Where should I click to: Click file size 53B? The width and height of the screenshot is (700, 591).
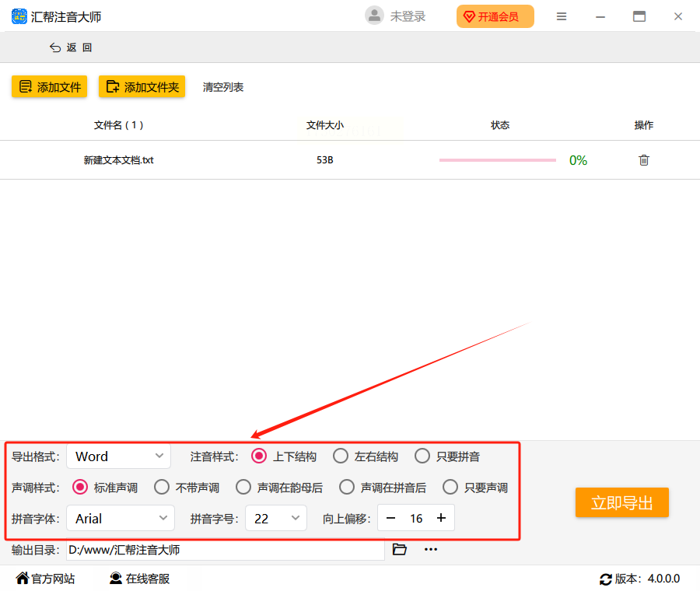(325, 159)
